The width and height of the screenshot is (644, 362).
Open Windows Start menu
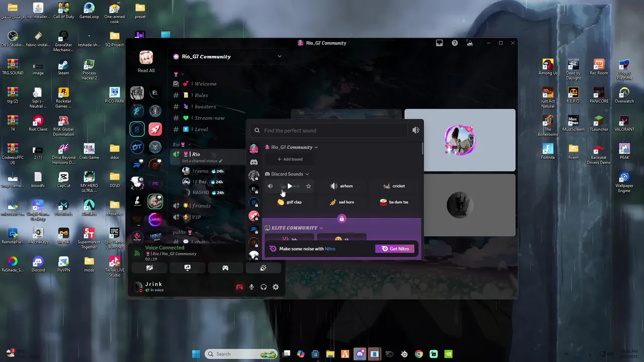196,354
